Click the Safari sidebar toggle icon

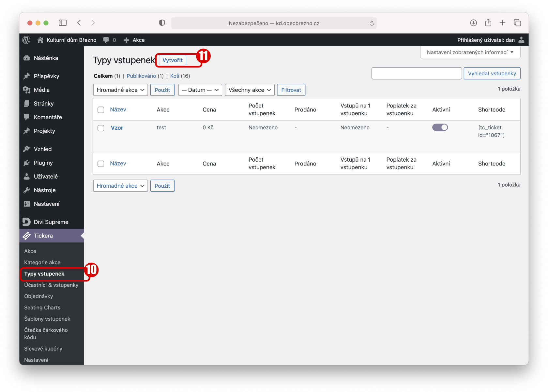[x=63, y=23]
